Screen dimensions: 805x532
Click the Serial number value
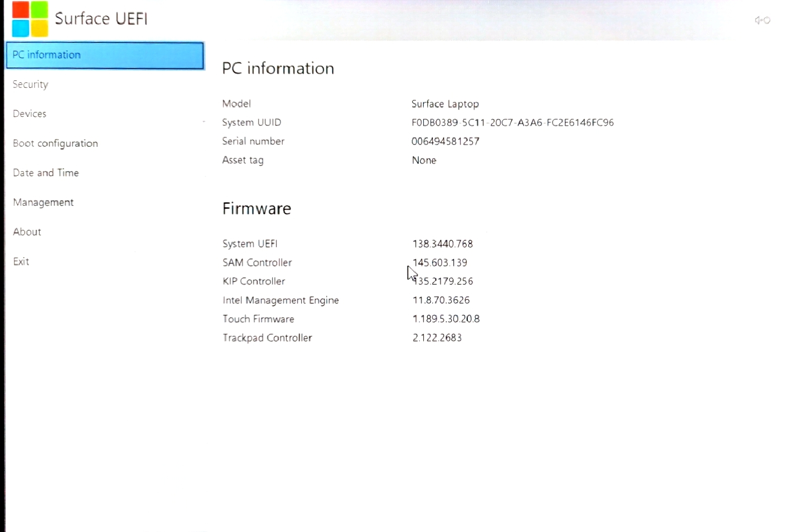click(x=445, y=141)
